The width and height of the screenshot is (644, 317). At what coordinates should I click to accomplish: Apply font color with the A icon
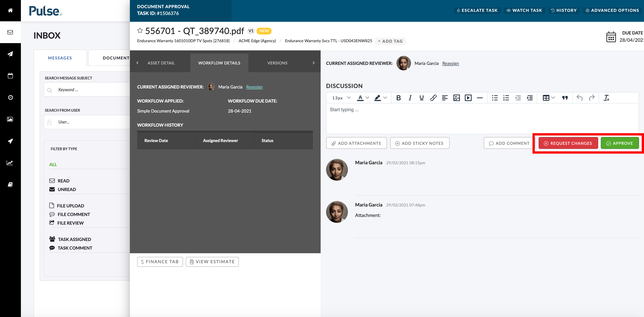[x=360, y=98]
